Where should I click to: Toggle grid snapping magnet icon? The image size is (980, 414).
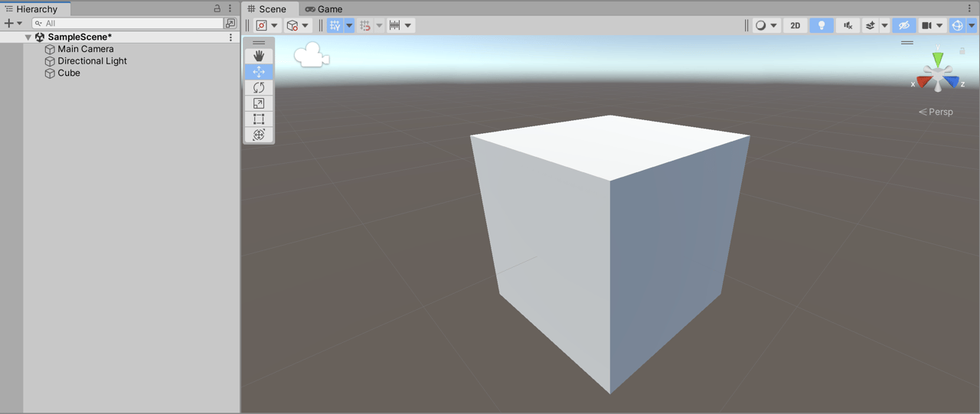[365, 25]
